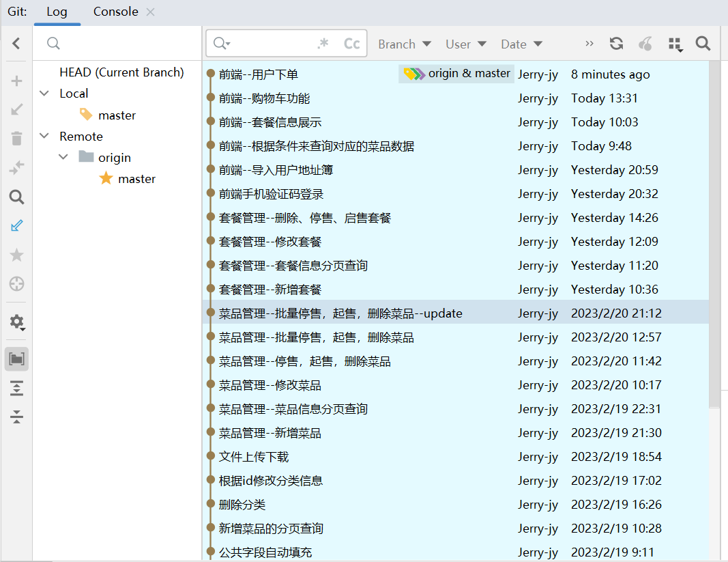Select commit 菜品管理--新增菜品

tap(456, 433)
